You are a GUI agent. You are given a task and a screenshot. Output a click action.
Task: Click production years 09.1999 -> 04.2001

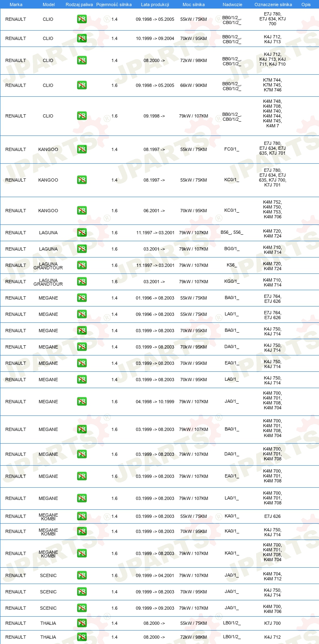coord(155,575)
